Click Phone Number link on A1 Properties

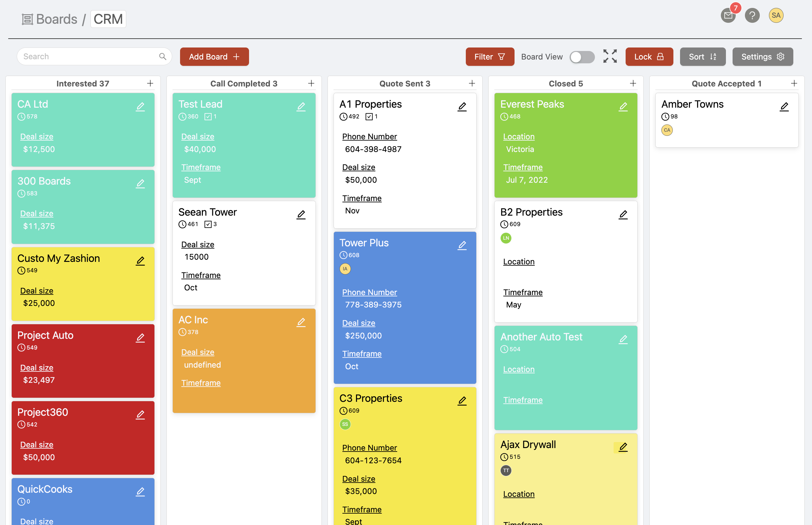click(x=370, y=137)
